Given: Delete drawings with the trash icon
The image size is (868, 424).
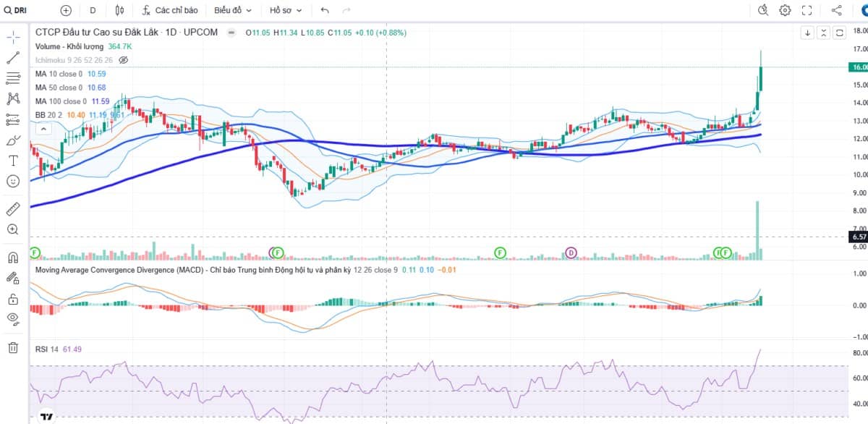Looking at the screenshot, I should 12,348.
